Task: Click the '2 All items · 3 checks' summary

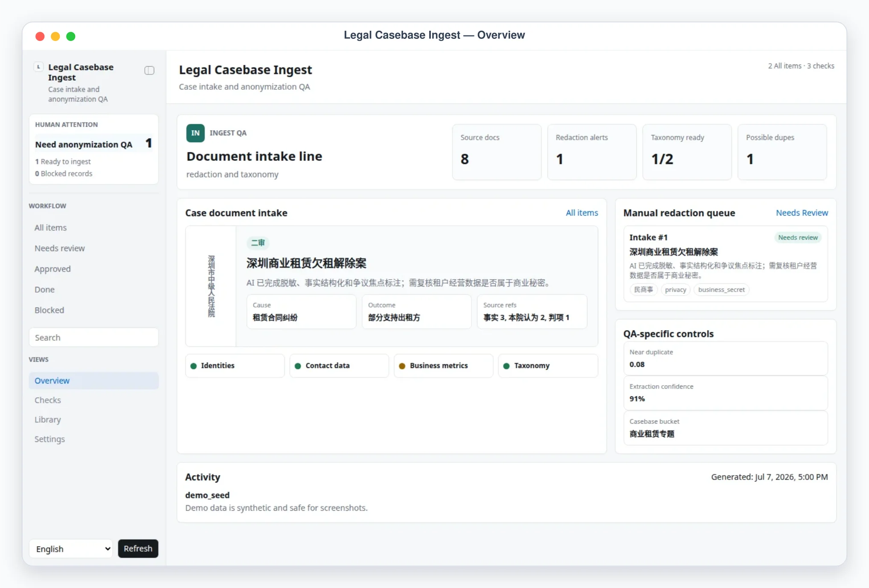Action: click(x=801, y=66)
